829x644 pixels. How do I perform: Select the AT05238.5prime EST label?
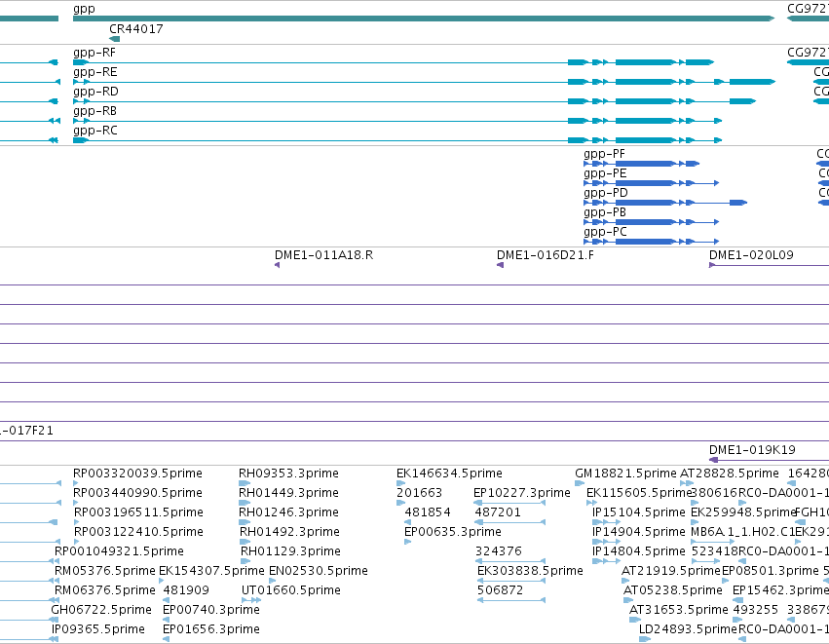pos(673,590)
